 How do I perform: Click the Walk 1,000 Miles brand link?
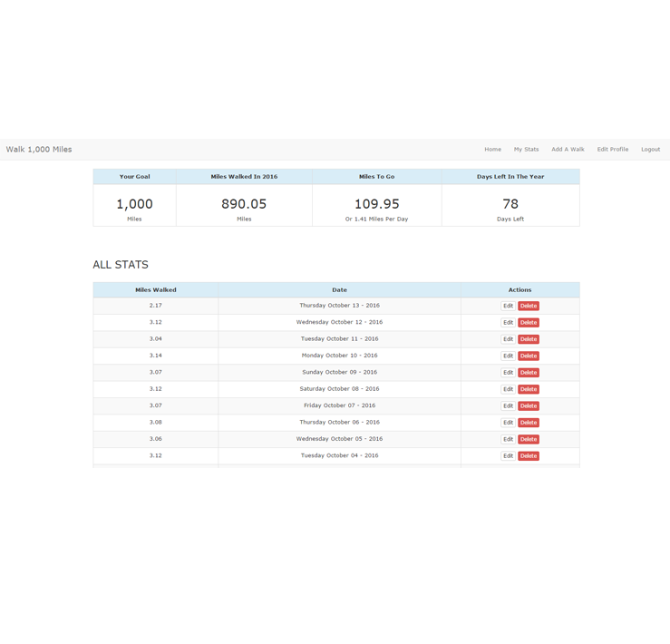tap(39, 150)
